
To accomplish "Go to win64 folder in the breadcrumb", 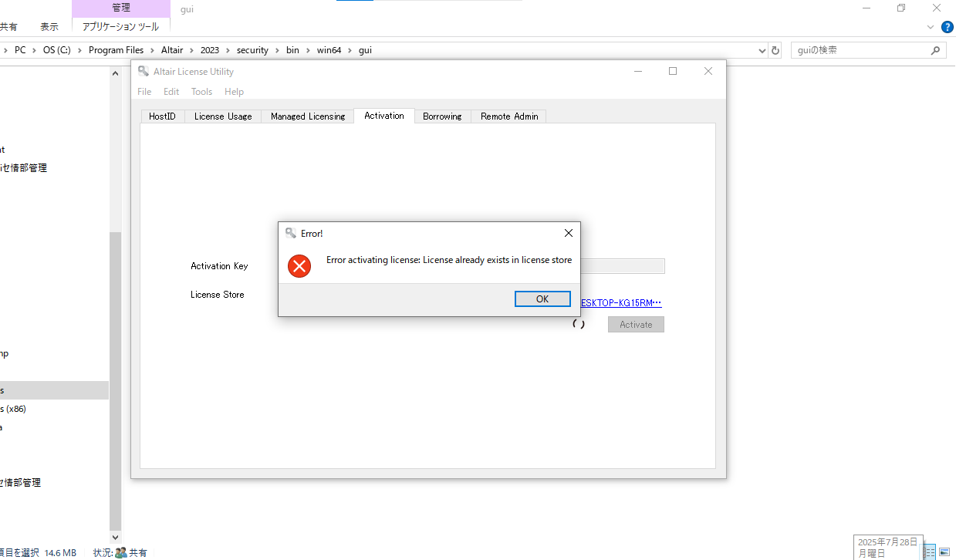I will (x=329, y=50).
